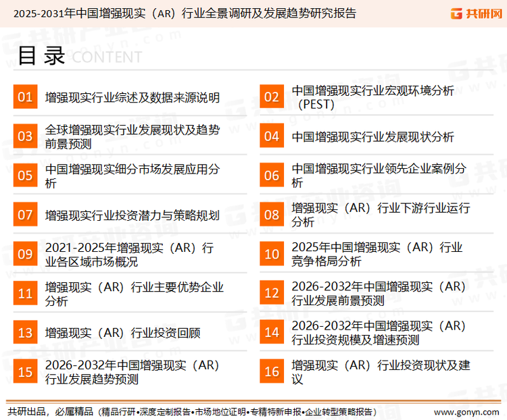Open chapter 全球增强现实行业发展现状及趋势前景预测
The height and width of the screenshot is (420, 507).
tap(132, 136)
